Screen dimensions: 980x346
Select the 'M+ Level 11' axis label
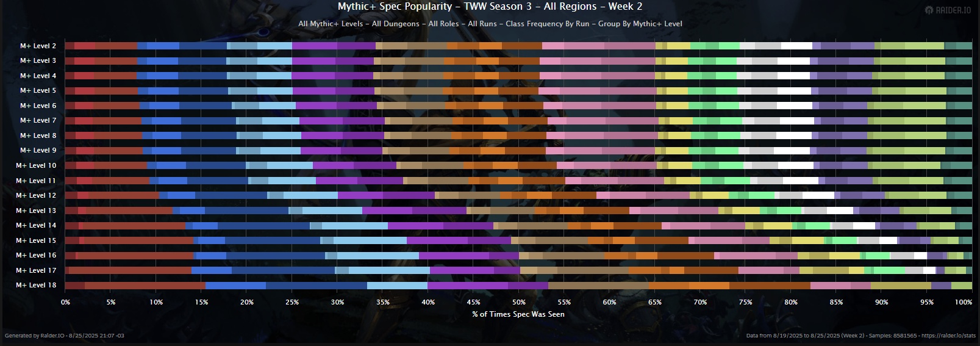(x=36, y=181)
